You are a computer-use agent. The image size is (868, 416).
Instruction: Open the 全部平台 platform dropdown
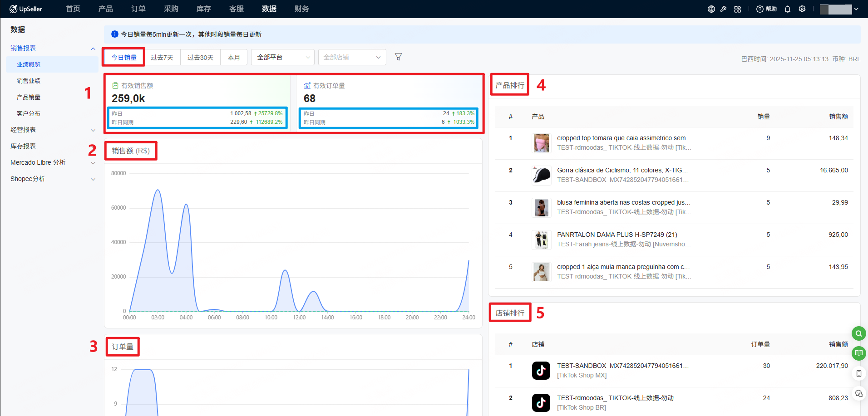tap(283, 57)
